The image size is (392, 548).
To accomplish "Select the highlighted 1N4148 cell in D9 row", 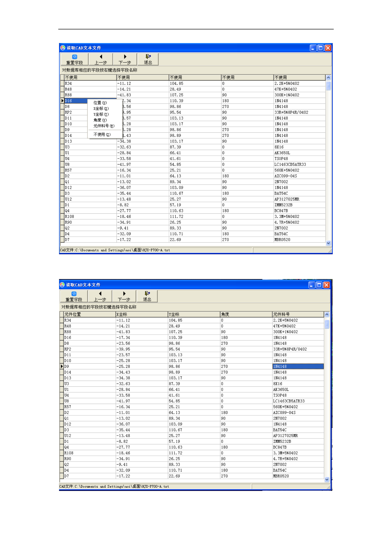I will point(298,366).
